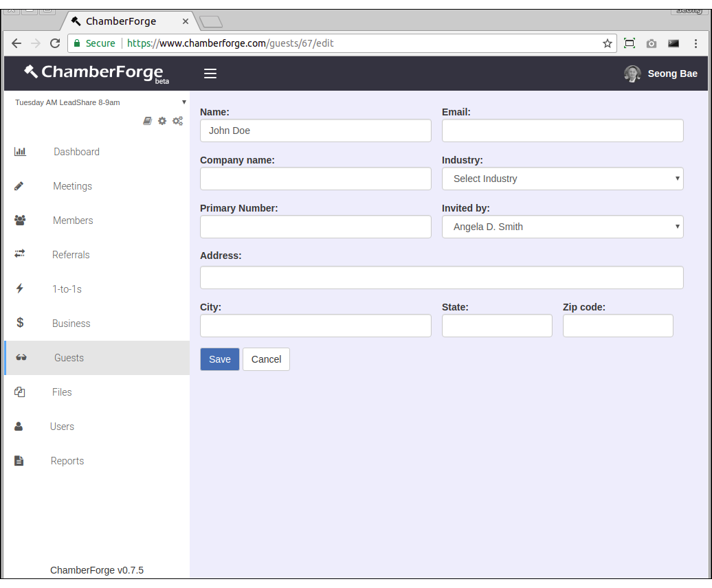Click into the Email field
Image resolution: width=712 pixels, height=588 pixels.
coord(562,131)
